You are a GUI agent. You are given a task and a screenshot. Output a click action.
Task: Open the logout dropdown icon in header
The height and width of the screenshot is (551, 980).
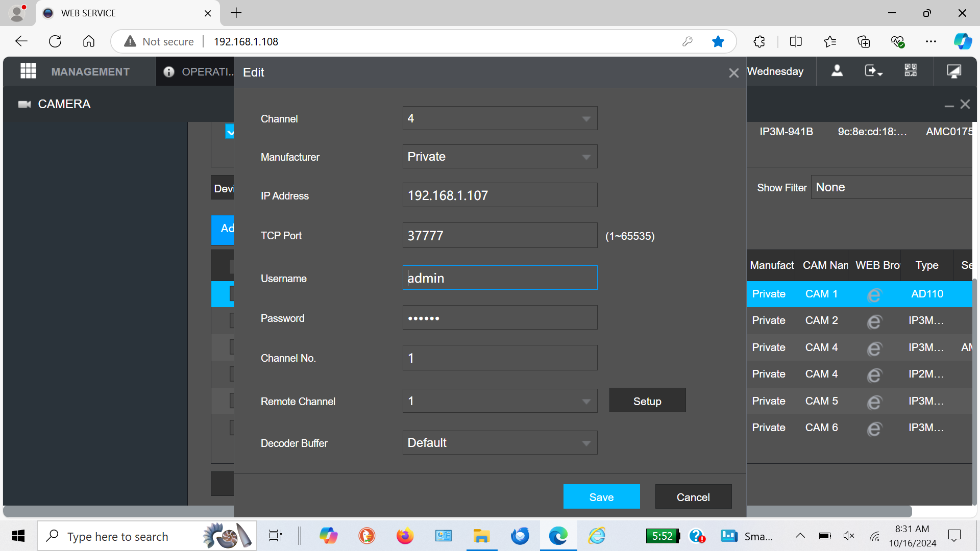[873, 70]
